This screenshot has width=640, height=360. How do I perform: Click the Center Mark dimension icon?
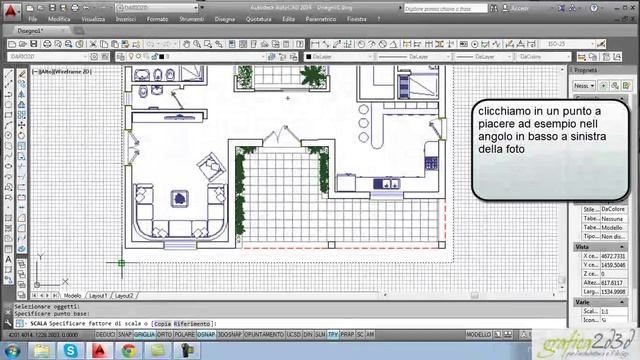point(475,44)
